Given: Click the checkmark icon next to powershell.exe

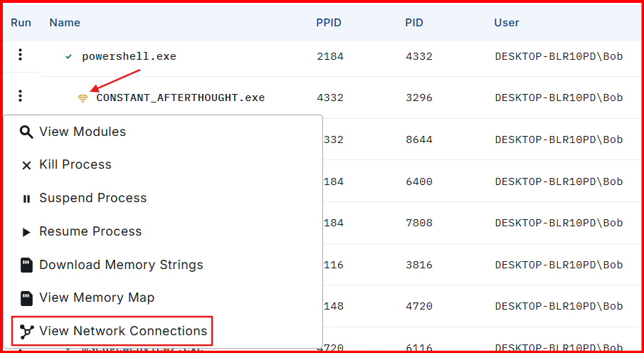Looking at the screenshot, I should 68,56.
